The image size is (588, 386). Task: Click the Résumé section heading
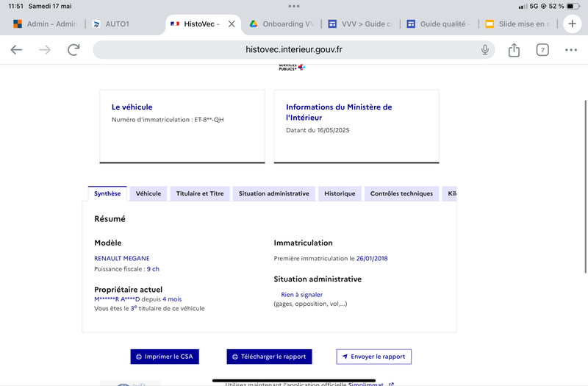coord(110,218)
